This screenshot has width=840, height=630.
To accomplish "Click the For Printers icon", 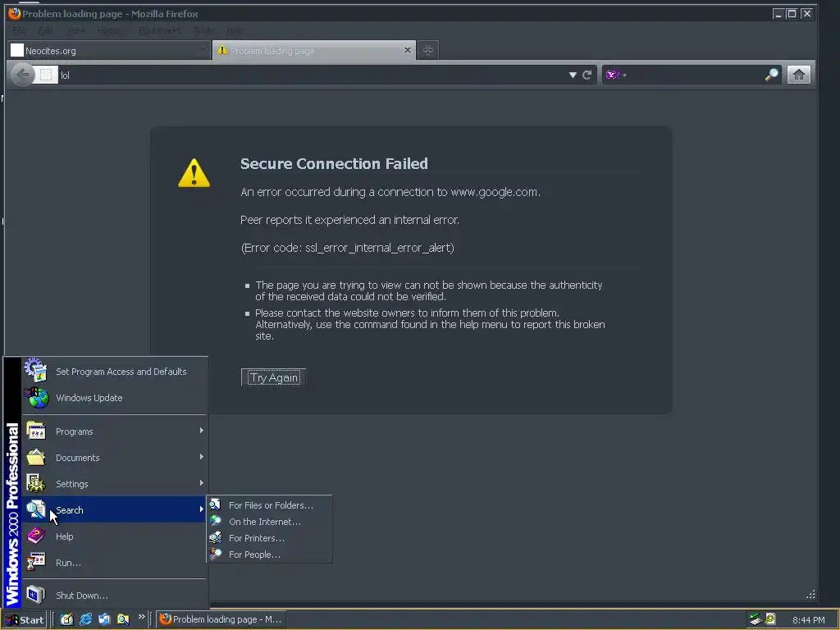I will pyautogui.click(x=216, y=537).
